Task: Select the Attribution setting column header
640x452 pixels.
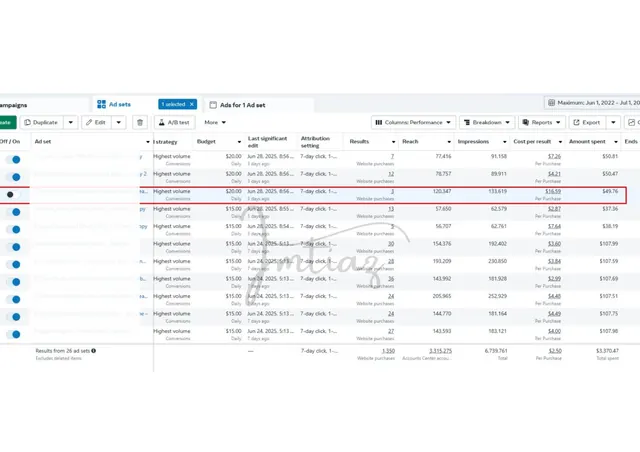Action: pyautogui.click(x=315, y=142)
